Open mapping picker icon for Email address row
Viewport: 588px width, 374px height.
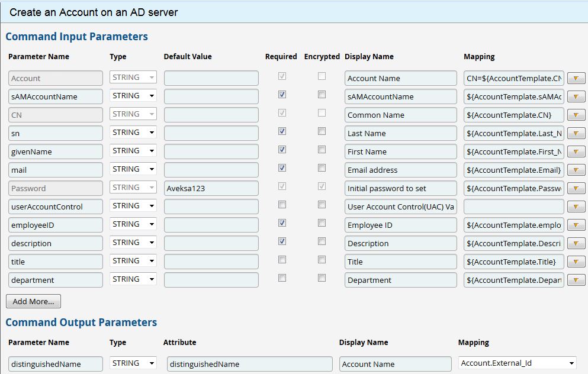pyautogui.click(x=576, y=170)
